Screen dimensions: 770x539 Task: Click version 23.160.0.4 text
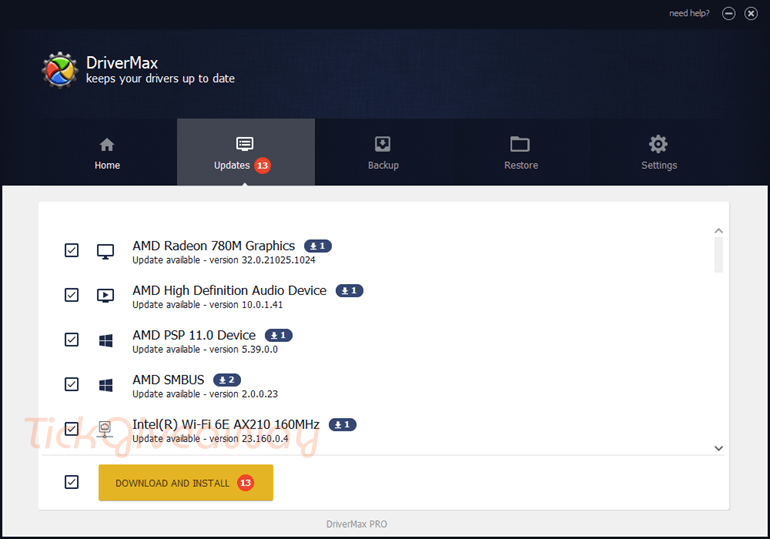click(x=249, y=439)
